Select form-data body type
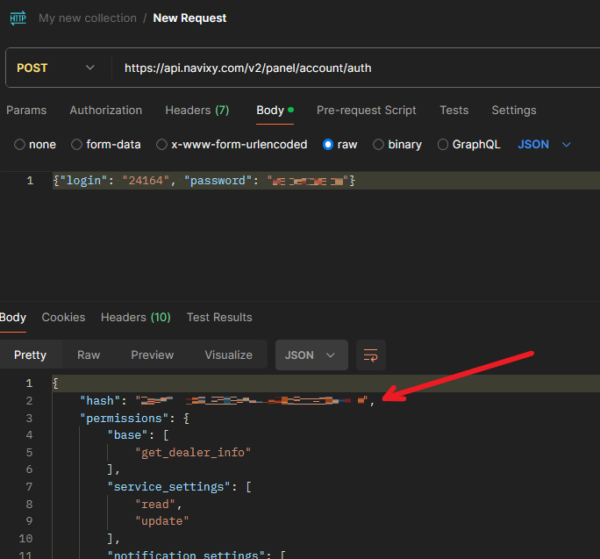Viewport: 600px width, 559px height. pyautogui.click(x=77, y=145)
